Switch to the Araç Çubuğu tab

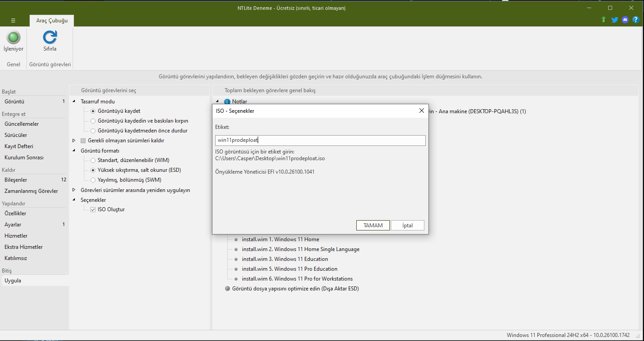pyautogui.click(x=52, y=21)
